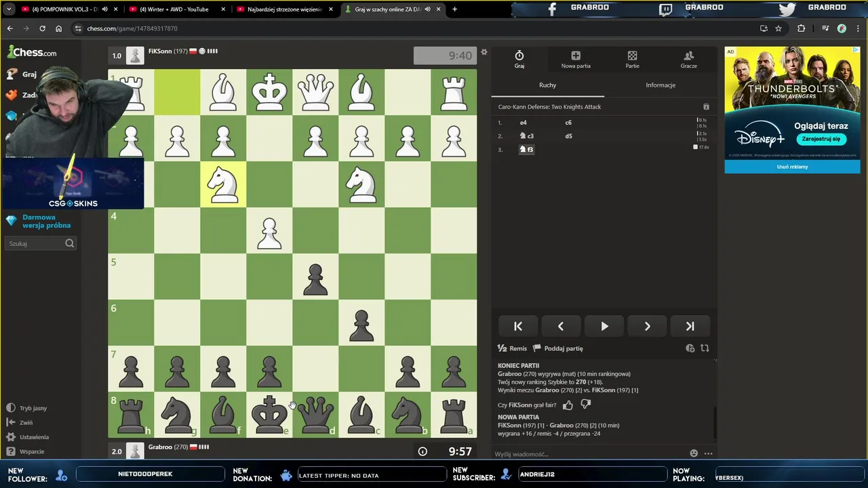The image size is (868, 488).
Task: Go to previous move
Action: click(x=561, y=326)
